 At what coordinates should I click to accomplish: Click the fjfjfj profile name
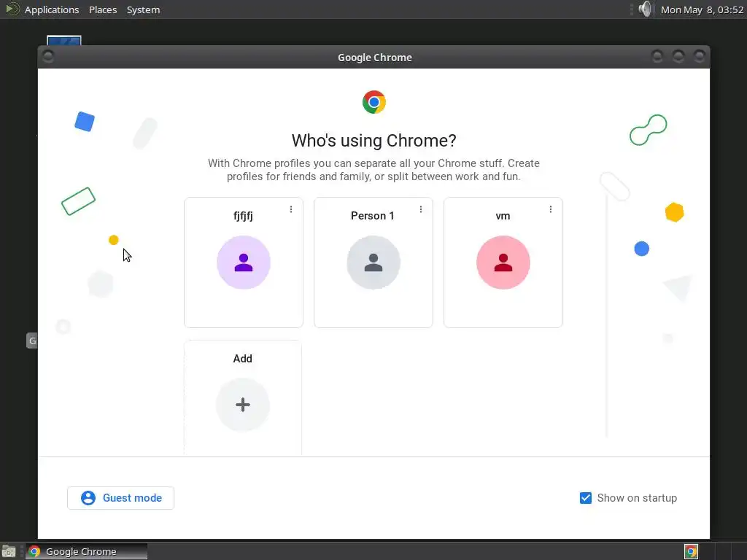243,216
